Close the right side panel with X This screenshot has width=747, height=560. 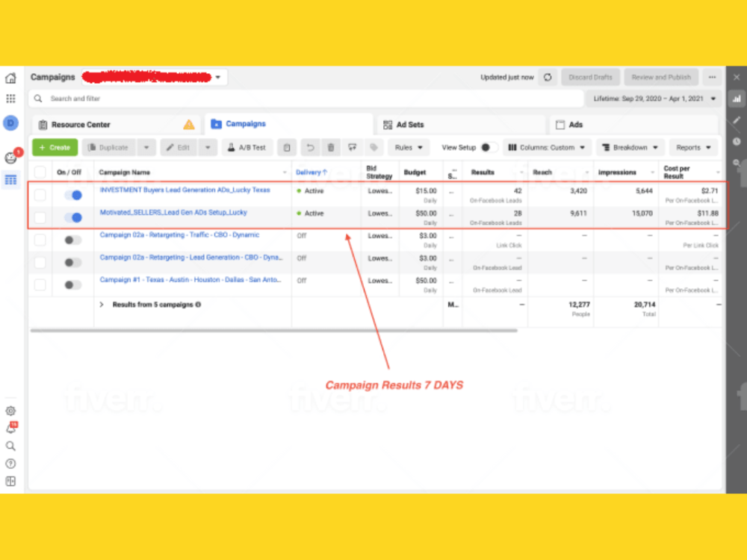tap(737, 77)
